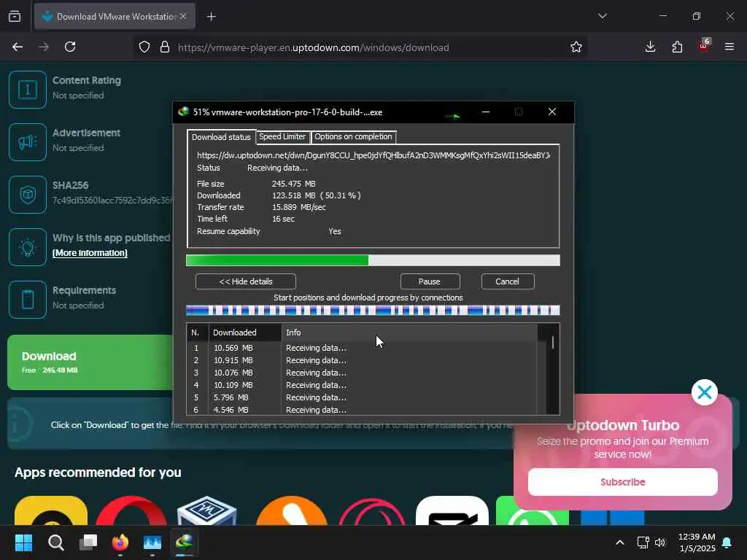Switch to the Speed Limiter tab
The width and height of the screenshot is (747, 560).
tap(282, 136)
